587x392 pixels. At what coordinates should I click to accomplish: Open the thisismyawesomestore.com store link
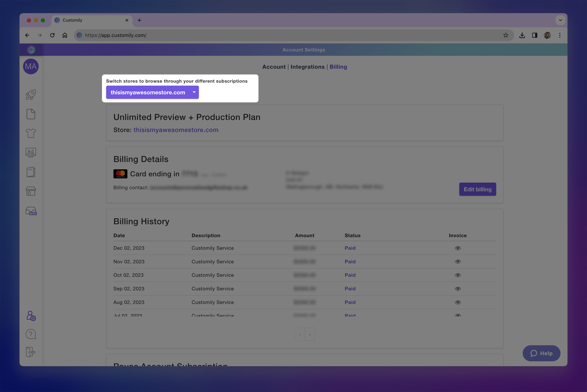click(176, 130)
